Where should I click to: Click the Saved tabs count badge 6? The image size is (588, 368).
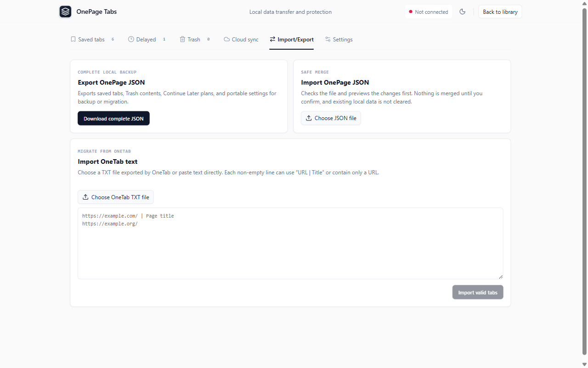(x=113, y=39)
